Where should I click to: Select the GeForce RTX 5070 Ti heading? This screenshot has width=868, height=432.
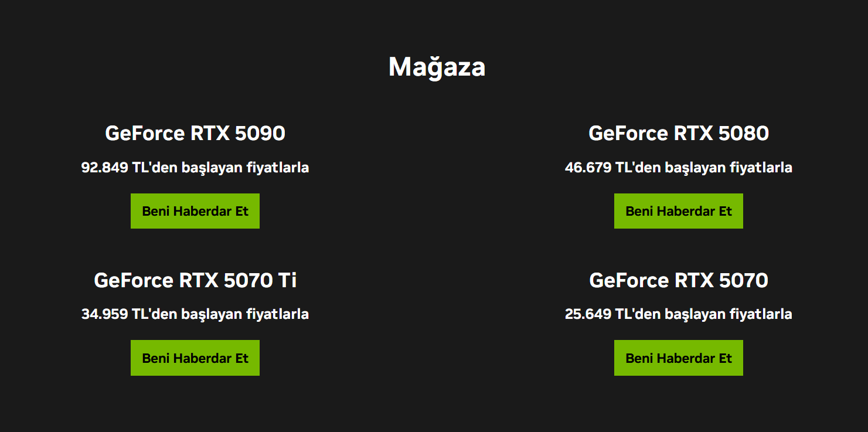coord(195,280)
